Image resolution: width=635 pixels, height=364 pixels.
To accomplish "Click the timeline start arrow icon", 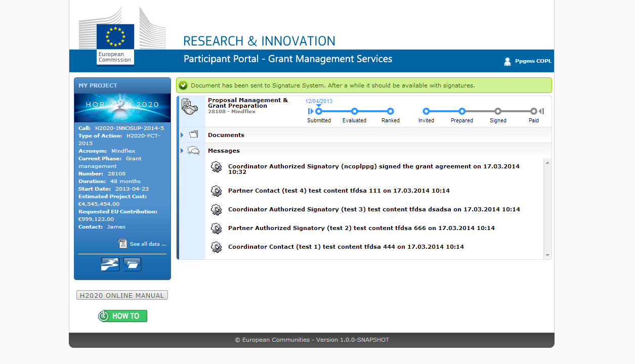I will click(x=310, y=111).
